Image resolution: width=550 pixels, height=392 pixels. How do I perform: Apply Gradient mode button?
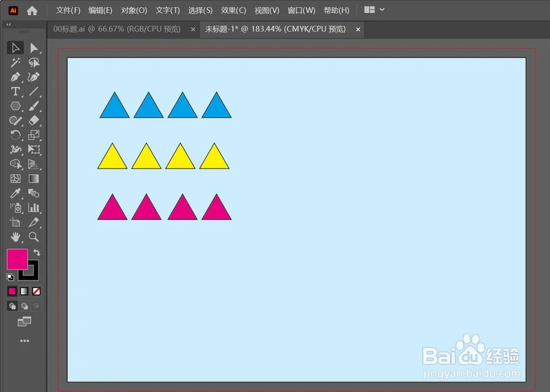[x=24, y=291]
